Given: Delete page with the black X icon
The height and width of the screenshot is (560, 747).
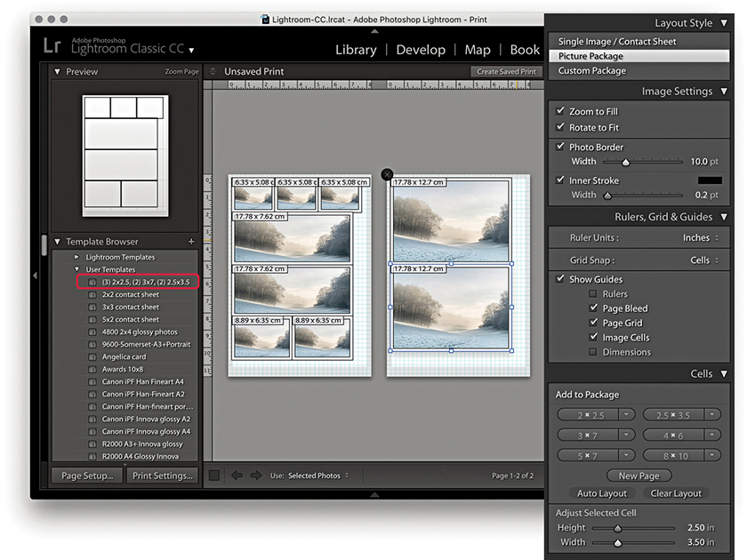Looking at the screenshot, I should point(387,174).
